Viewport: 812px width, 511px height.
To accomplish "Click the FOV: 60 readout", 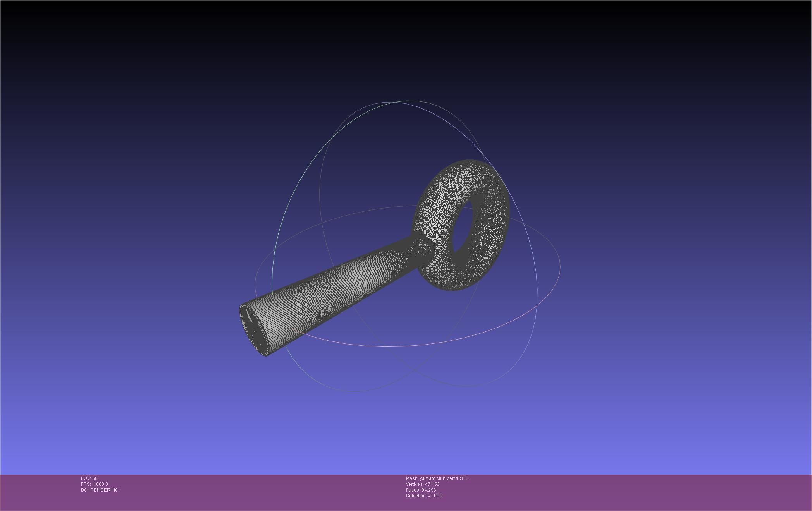I will point(89,478).
